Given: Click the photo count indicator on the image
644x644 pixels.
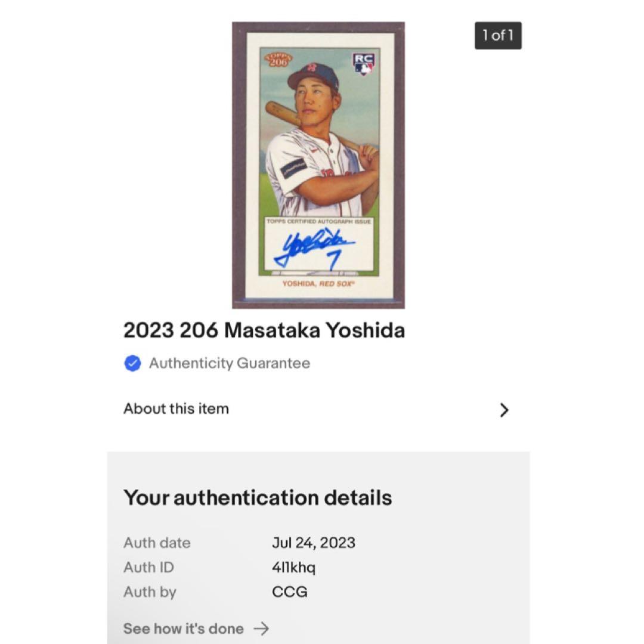Looking at the screenshot, I should [x=499, y=36].
